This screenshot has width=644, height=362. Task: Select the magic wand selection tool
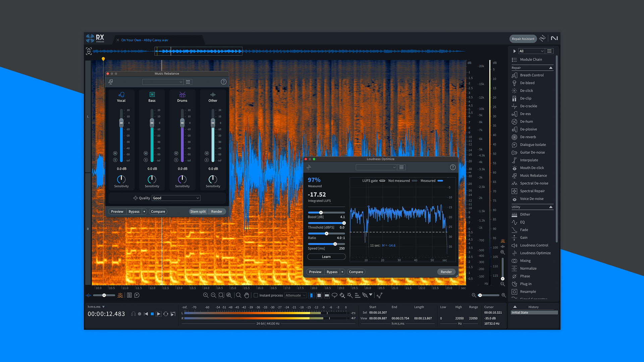(x=350, y=295)
